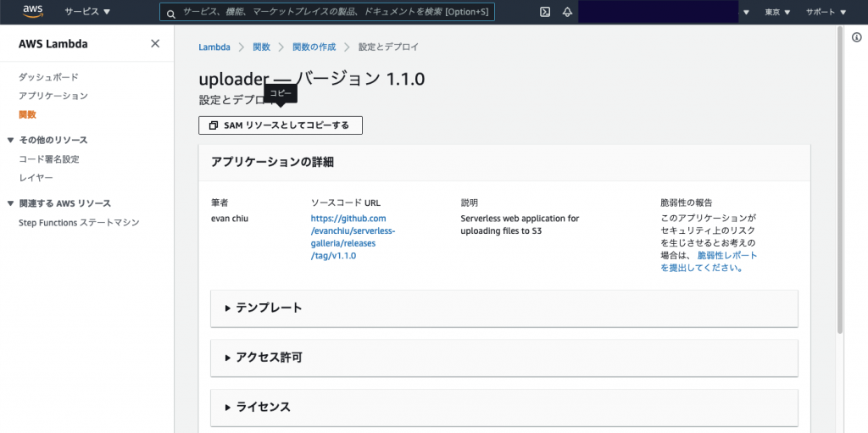
Task: Open the 東京 region dropdown
Action: [x=776, y=12]
